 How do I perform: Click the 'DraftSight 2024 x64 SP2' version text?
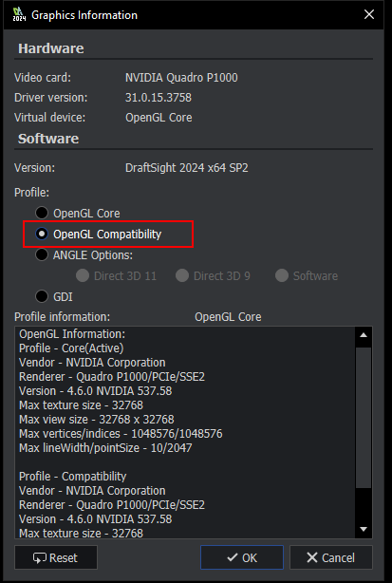pyautogui.click(x=187, y=168)
